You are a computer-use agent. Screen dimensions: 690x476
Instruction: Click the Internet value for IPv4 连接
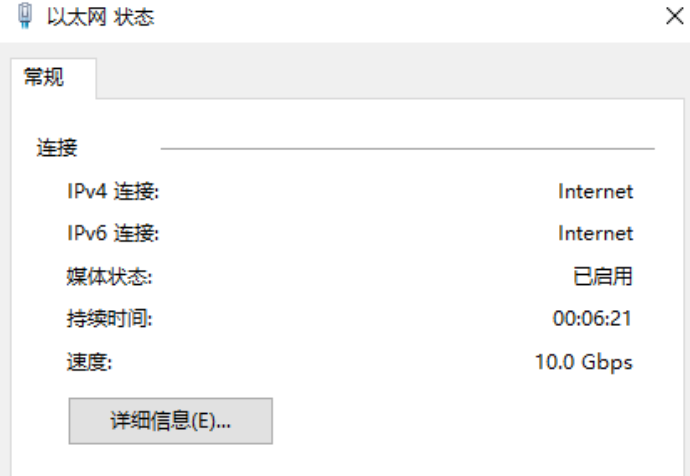tap(595, 191)
